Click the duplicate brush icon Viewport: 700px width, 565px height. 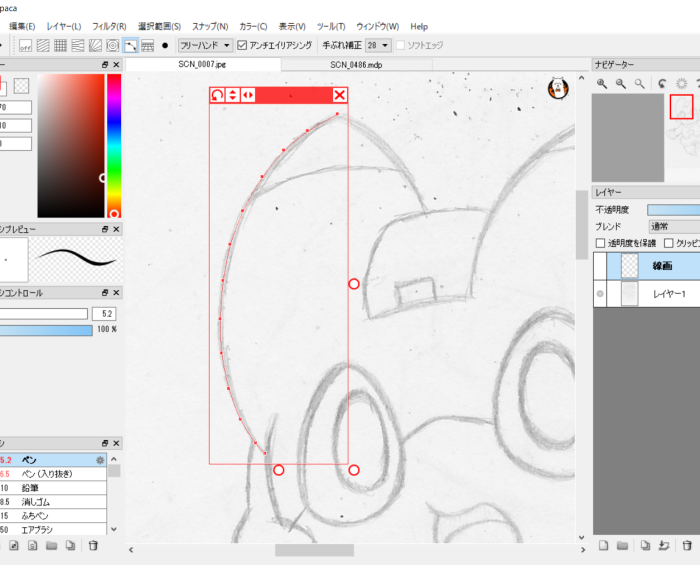pyautogui.click(x=71, y=545)
